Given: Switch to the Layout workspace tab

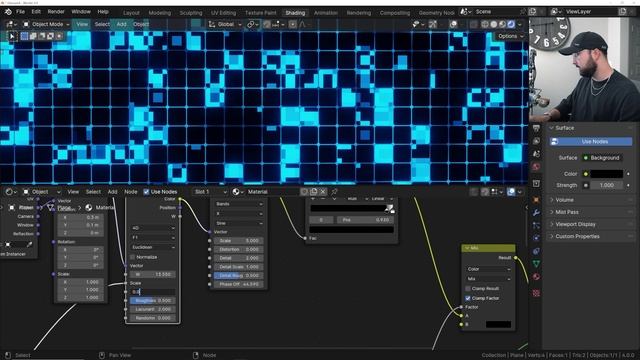Looking at the screenshot, I should [x=131, y=13].
